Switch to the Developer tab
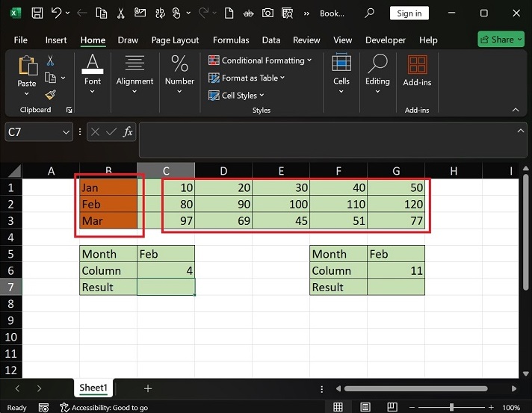The height and width of the screenshot is (413, 532). (386, 40)
